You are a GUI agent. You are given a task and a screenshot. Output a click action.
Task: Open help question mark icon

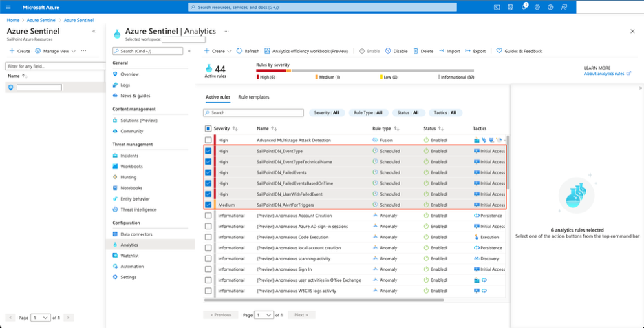[x=550, y=7]
